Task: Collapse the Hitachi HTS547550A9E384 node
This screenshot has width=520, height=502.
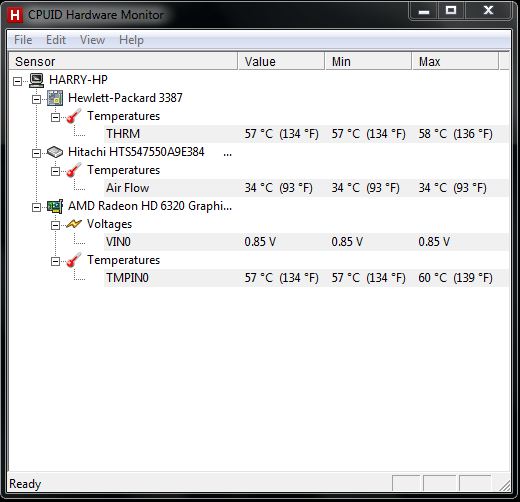Action: (36, 153)
